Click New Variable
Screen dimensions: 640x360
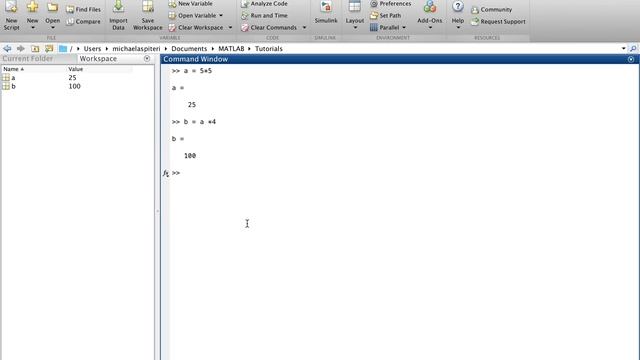pyautogui.click(x=191, y=4)
